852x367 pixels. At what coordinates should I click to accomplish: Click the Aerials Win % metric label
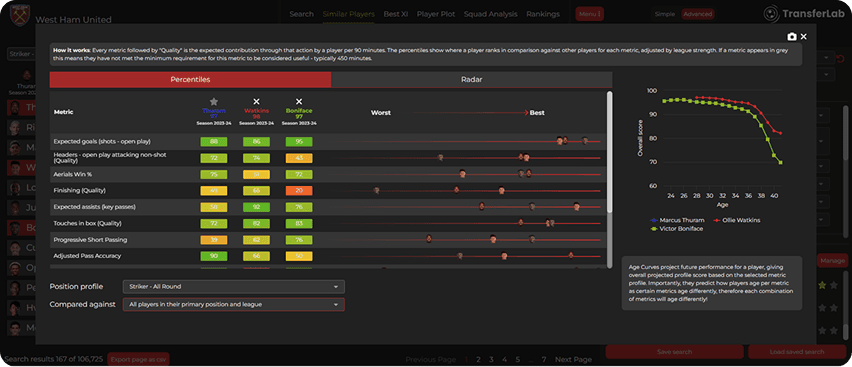(72, 174)
